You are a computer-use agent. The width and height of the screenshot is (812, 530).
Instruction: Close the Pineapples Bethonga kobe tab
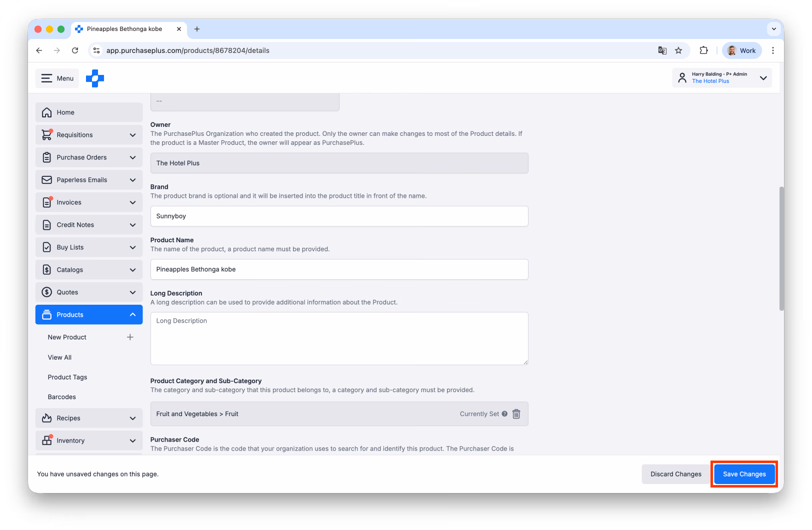[x=179, y=29]
